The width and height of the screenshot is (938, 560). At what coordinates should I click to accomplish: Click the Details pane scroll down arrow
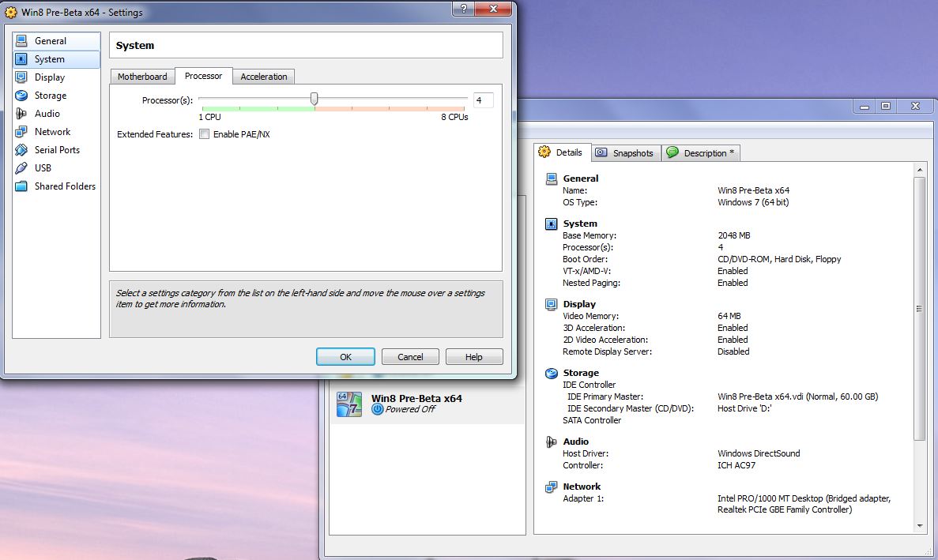(x=919, y=525)
